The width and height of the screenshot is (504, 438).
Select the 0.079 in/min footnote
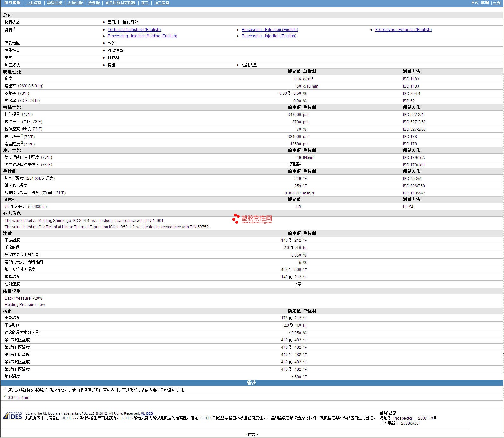pyautogui.click(x=18, y=398)
